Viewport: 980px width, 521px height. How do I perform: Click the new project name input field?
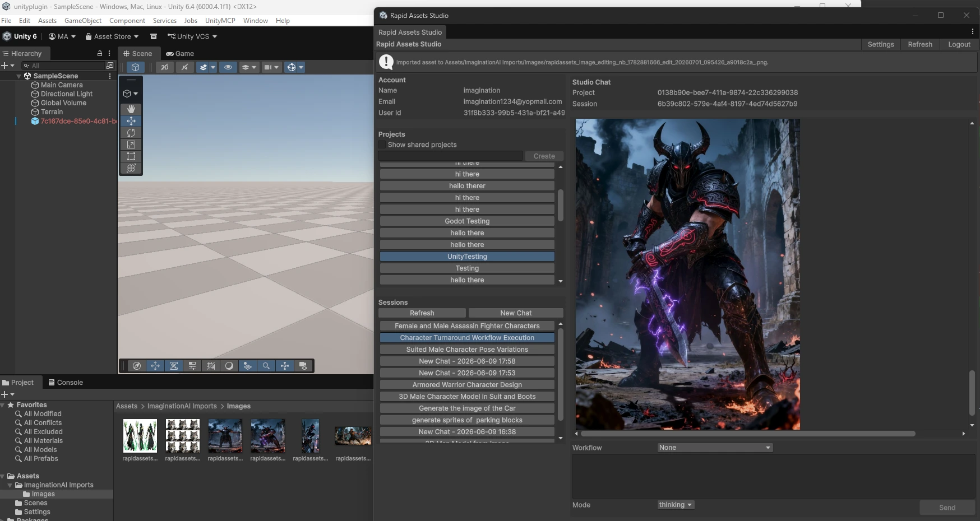(x=451, y=156)
